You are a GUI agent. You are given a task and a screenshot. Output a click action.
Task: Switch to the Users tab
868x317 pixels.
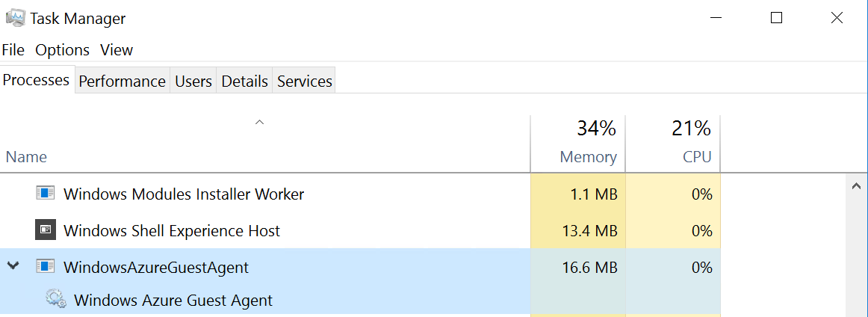click(x=193, y=81)
